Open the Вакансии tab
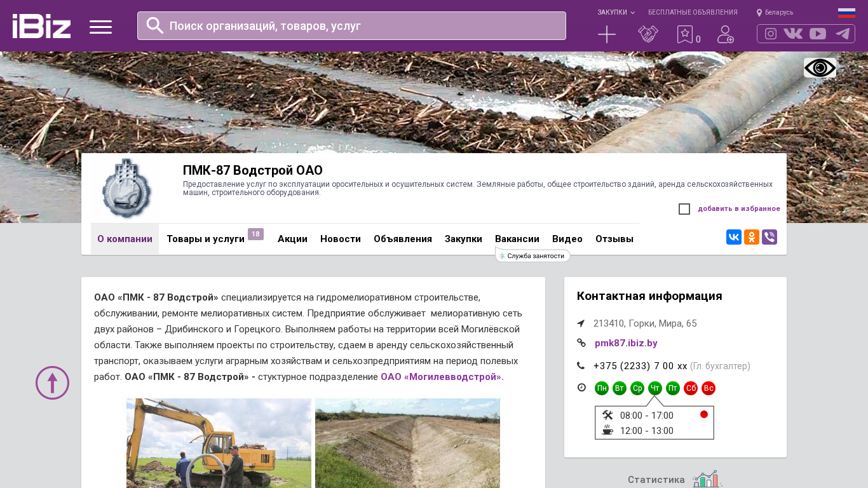This screenshot has width=868, height=488. pyautogui.click(x=517, y=239)
